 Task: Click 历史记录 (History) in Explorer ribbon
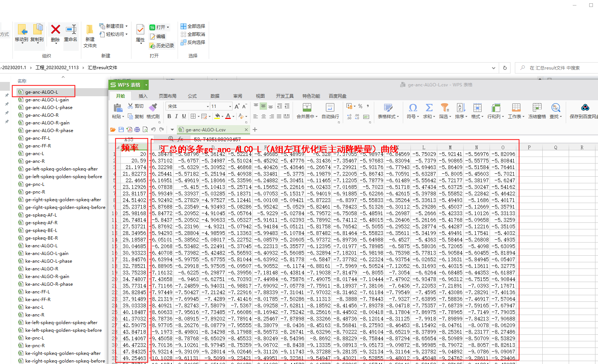point(162,46)
